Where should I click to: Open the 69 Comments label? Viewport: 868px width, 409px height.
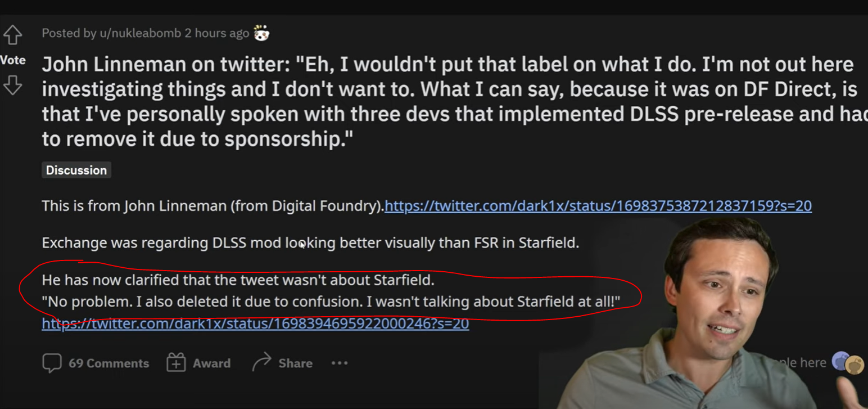pos(108,363)
